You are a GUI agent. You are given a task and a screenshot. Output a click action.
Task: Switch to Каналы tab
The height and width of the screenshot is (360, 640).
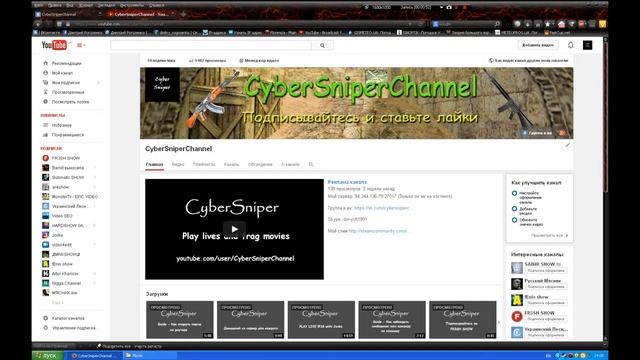(231, 164)
